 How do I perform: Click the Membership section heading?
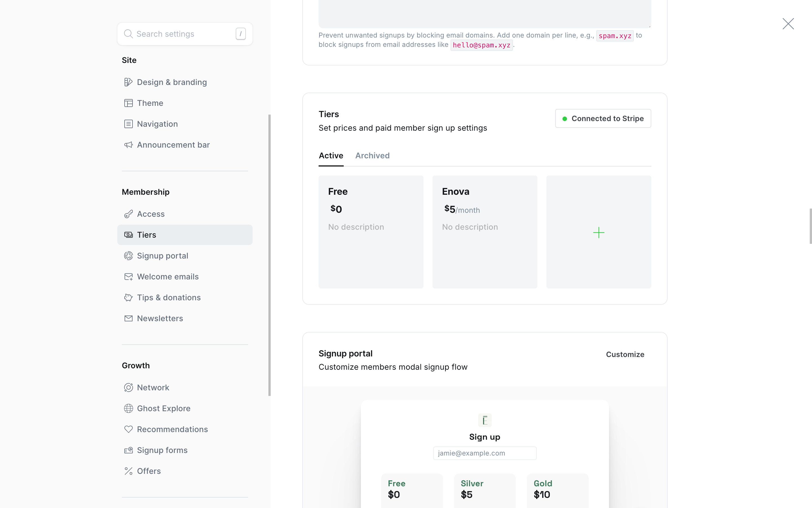tap(145, 192)
